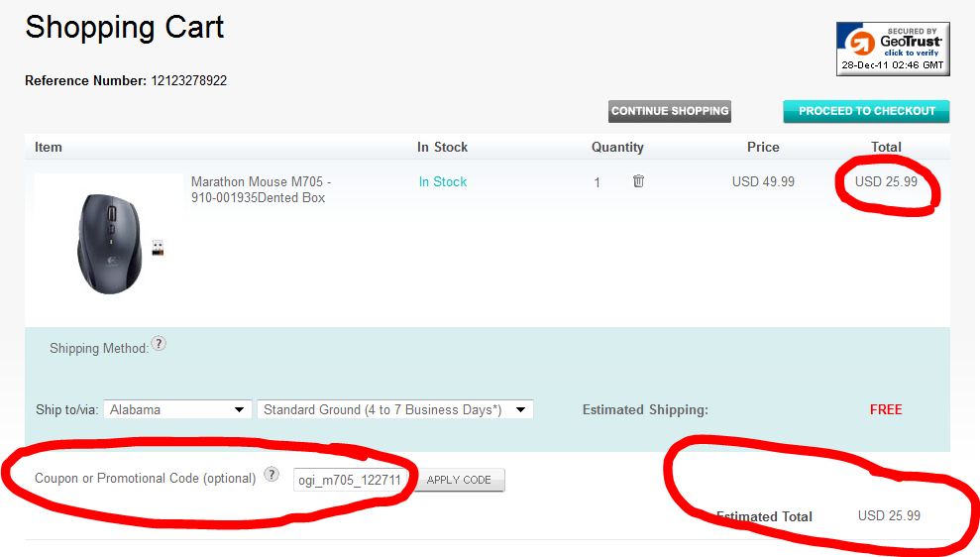980x557 pixels.
Task: Click the FREE estimated shipping value
Action: pos(886,410)
